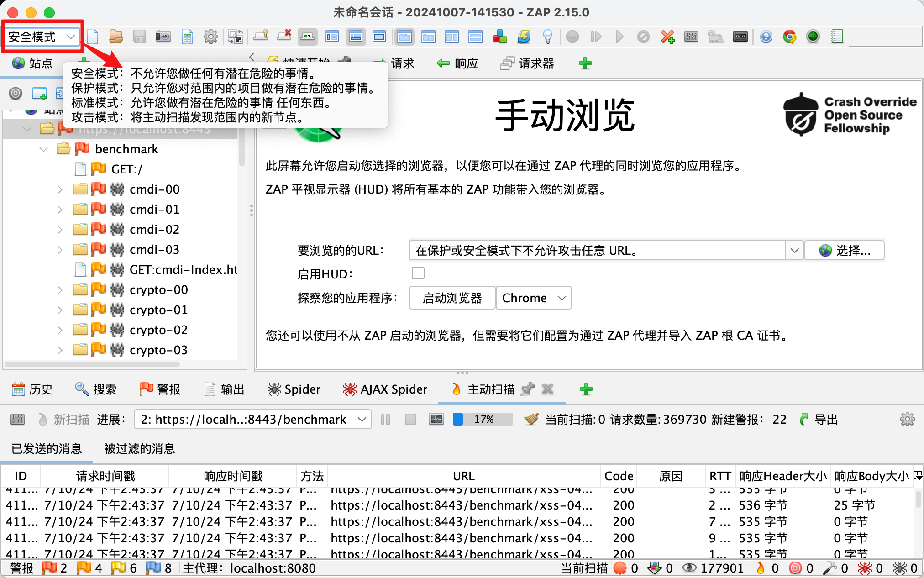Viewport: 924px width, 578px height.
Task: Expand the cmdi-00 tree node
Action: (60, 189)
